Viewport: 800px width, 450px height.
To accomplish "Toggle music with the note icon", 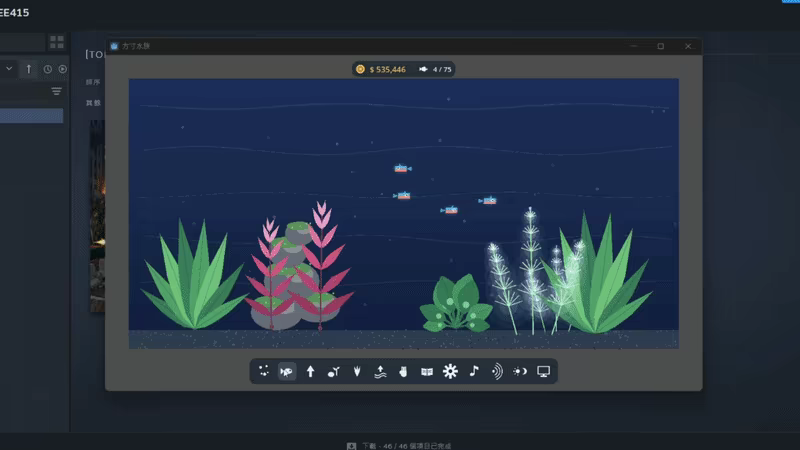I will (x=474, y=371).
